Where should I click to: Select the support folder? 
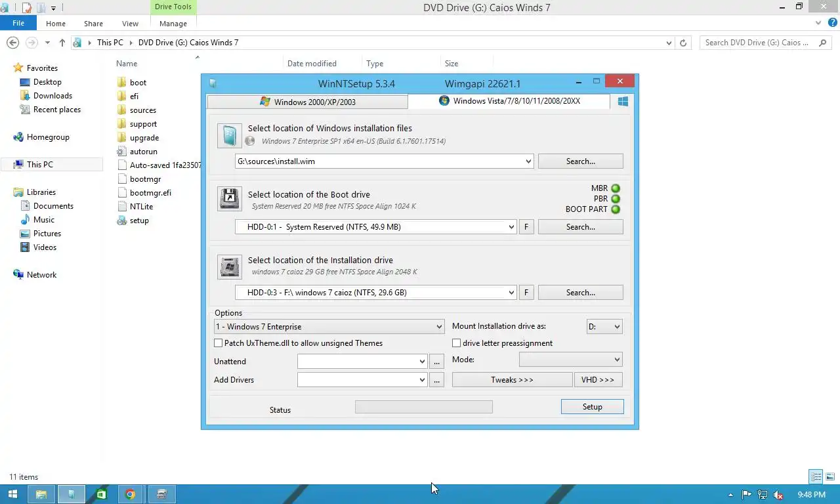[x=143, y=124]
